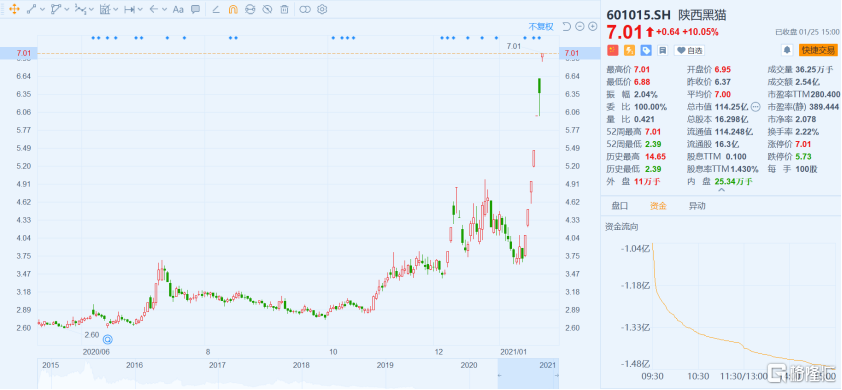Click 2018 on the bottom timeline navigator
Viewport: 842px width, 390px height.
(301, 366)
